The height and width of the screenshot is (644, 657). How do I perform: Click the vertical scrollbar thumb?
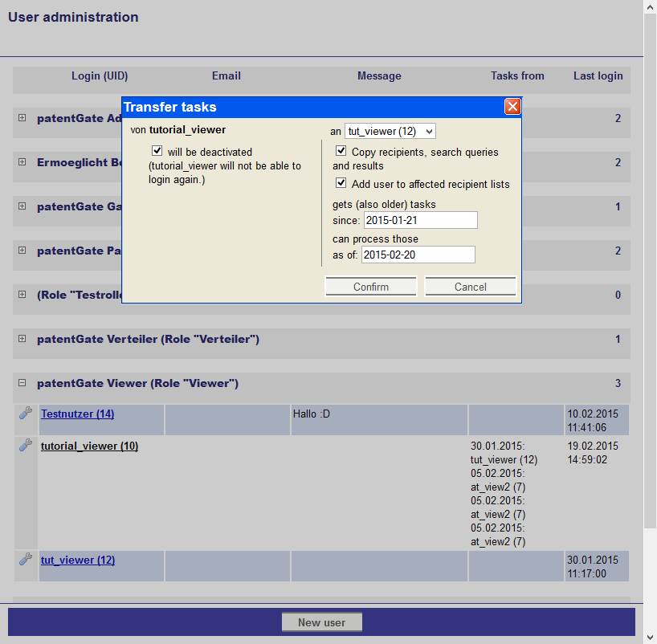(x=651, y=271)
